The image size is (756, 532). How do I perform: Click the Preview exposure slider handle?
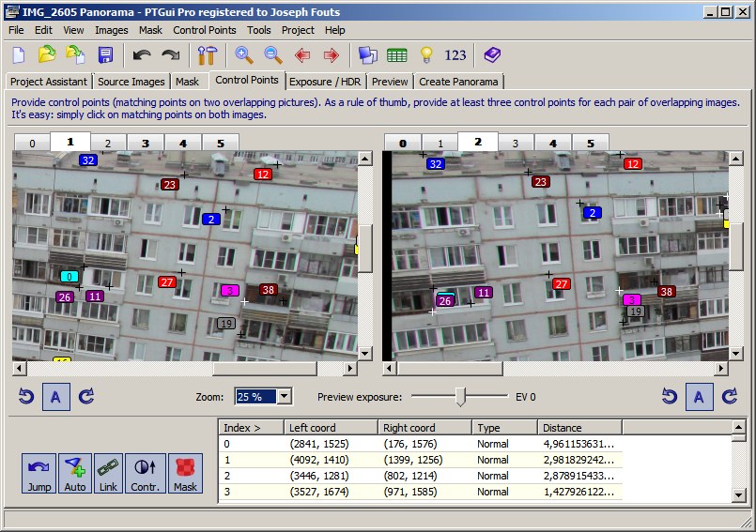(460, 397)
